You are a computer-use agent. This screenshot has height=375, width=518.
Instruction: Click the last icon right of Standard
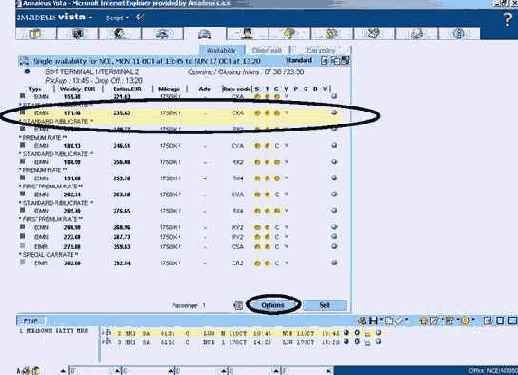pyautogui.click(x=346, y=61)
